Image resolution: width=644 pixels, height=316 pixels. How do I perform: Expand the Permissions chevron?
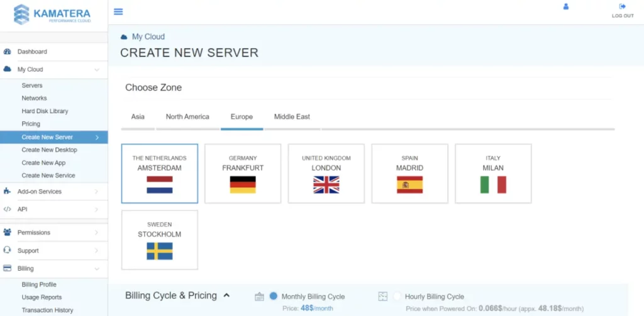coord(96,232)
